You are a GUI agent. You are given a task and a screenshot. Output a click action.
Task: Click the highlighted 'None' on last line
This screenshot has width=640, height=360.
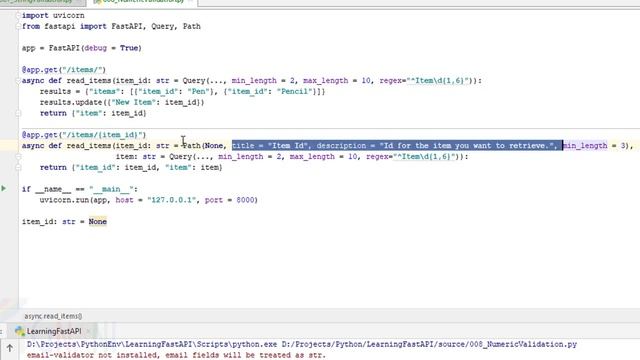[x=98, y=222]
